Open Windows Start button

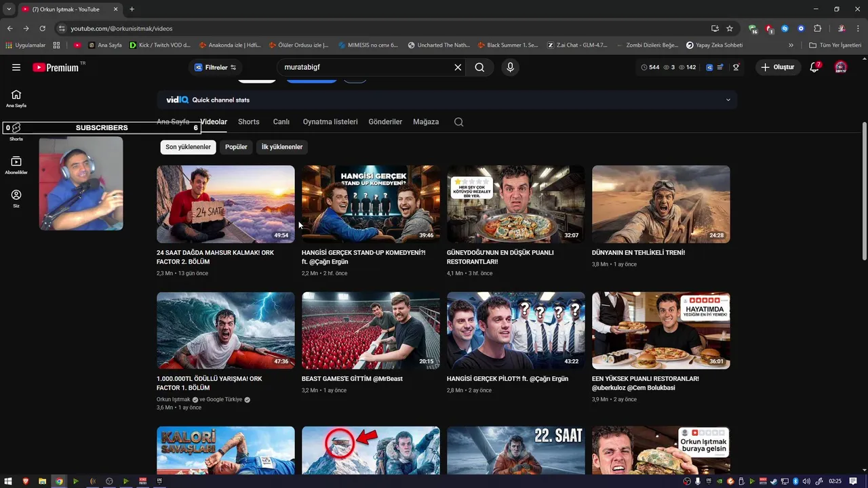(x=9, y=481)
